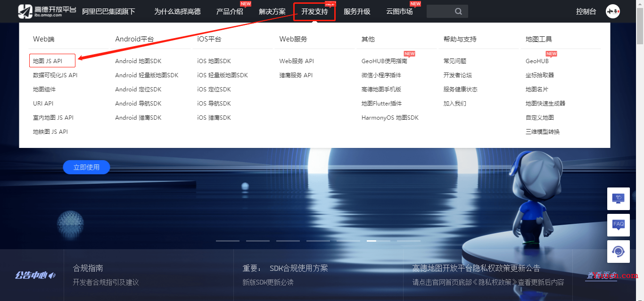
Task: Select the first carousel indicator
Action: pyautogui.click(x=228, y=241)
